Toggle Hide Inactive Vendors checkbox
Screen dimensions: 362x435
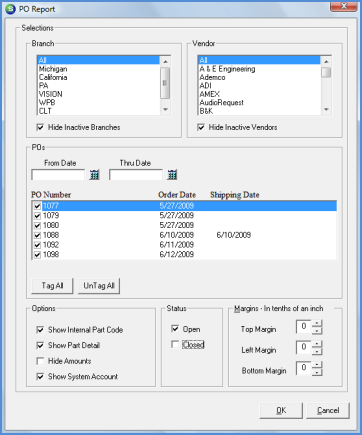tap(201, 127)
